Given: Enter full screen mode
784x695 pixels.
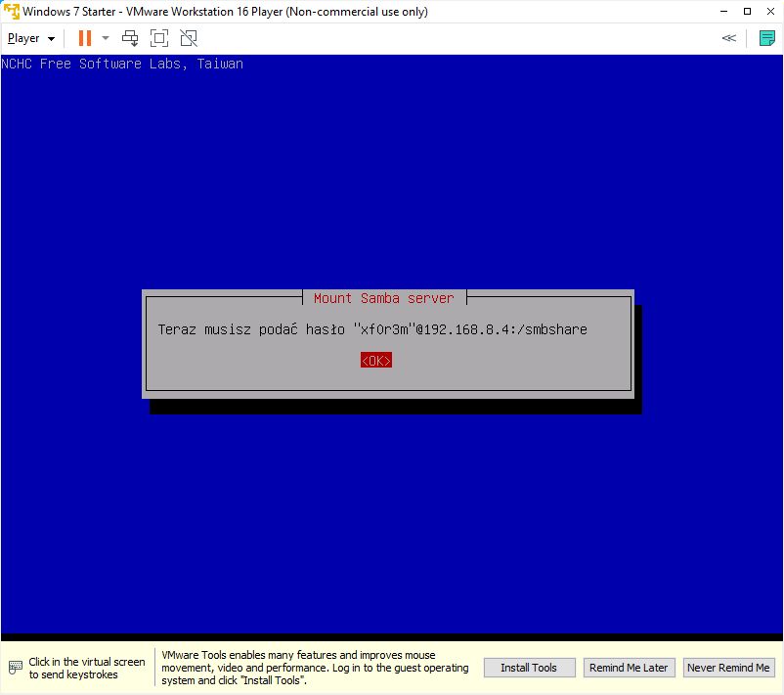Looking at the screenshot, I should pos(159,38).
